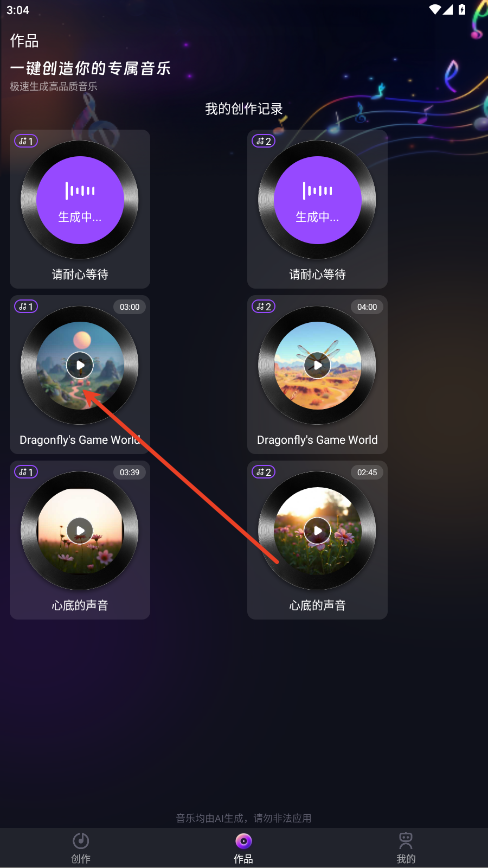Tap the first 生成中 waveform disc

80,200
